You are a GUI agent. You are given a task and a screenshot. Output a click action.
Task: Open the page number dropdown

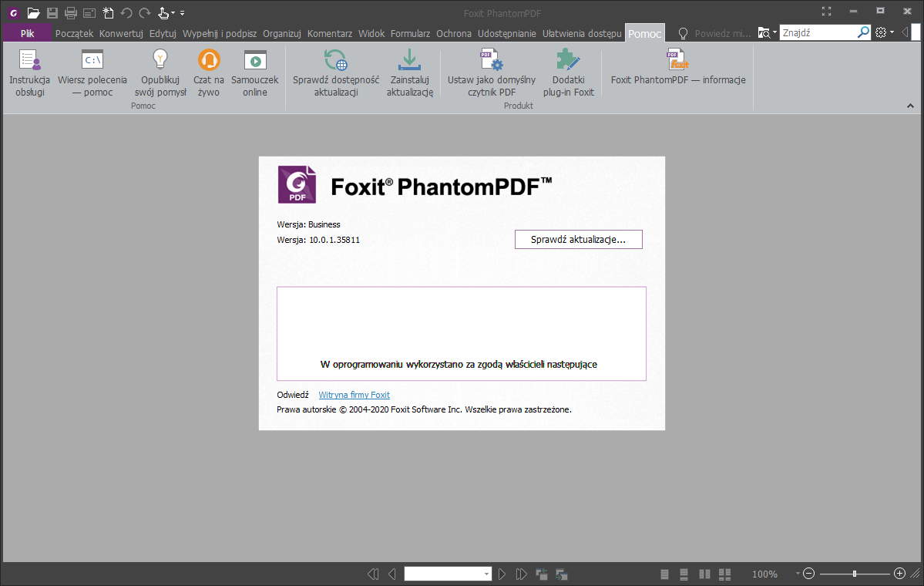pos(487,574)
